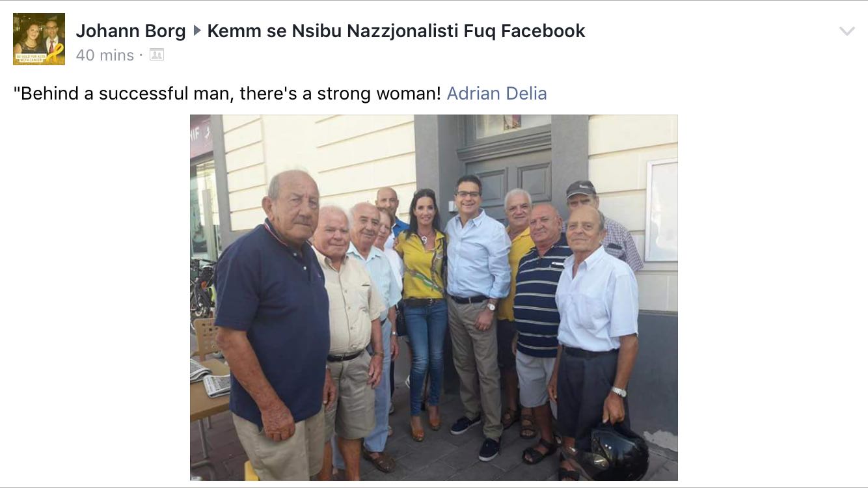This screenshot has width=868, height=488.
Task: Expand the post options chevron
Action: [847, 31]
